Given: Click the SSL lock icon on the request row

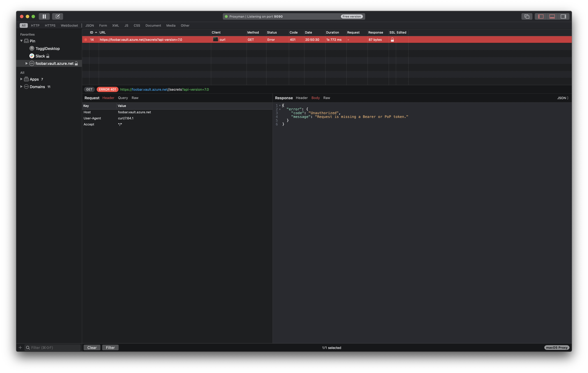Looking at the screenshot, I should pyautogui.click(x=392, y=39).
